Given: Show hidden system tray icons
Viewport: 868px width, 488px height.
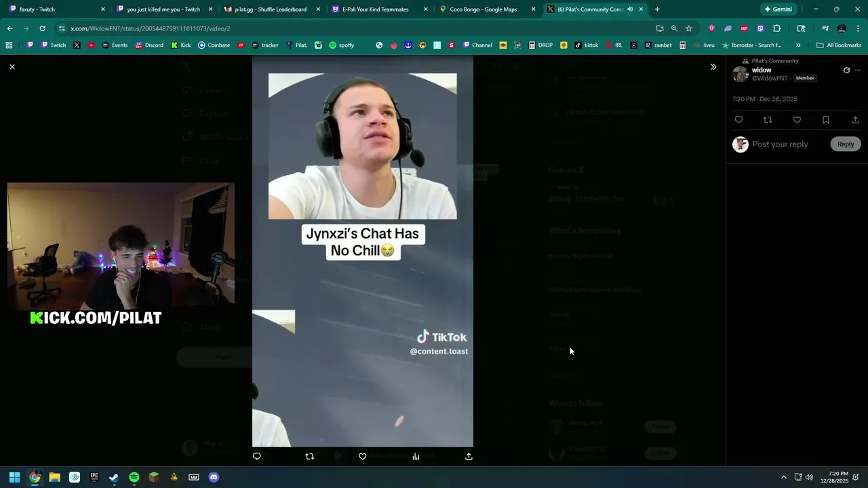Looking at the screenshot, I should 784,477.
